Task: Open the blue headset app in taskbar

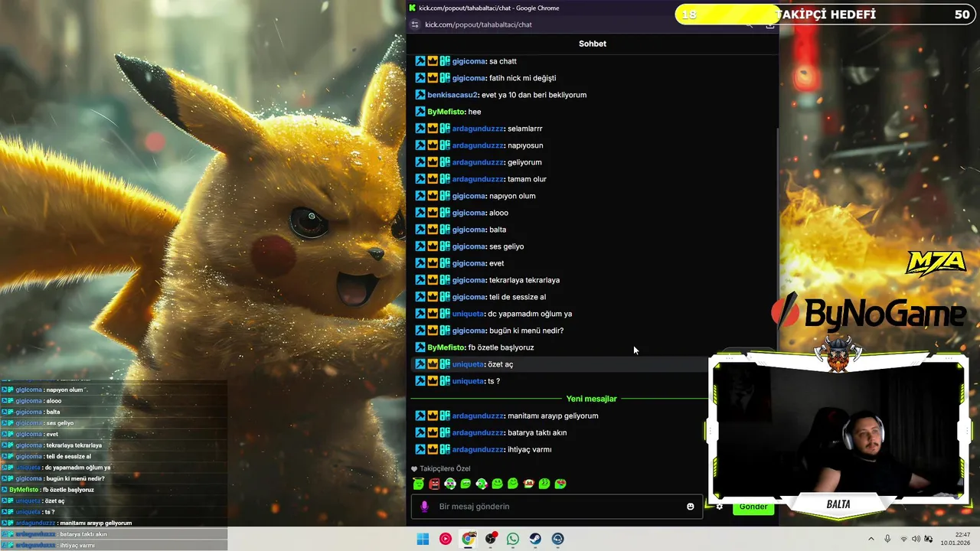Action: coord(558,539)
